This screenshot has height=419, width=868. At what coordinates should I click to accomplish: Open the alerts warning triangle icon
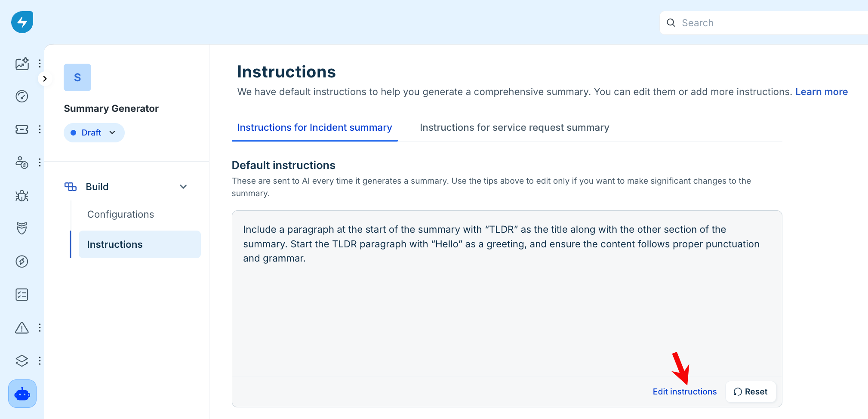click(x=22, y=328)
